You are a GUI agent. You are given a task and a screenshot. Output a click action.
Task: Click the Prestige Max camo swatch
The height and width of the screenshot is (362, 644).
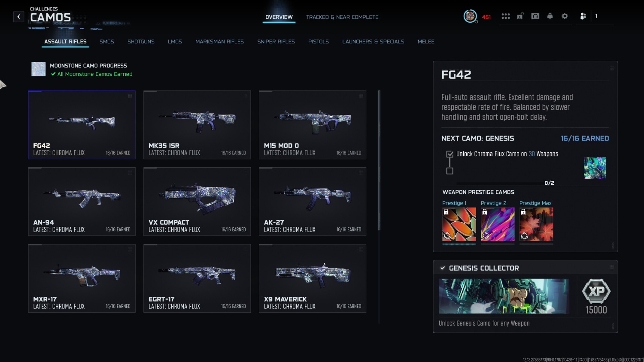(x=536, y=224)
